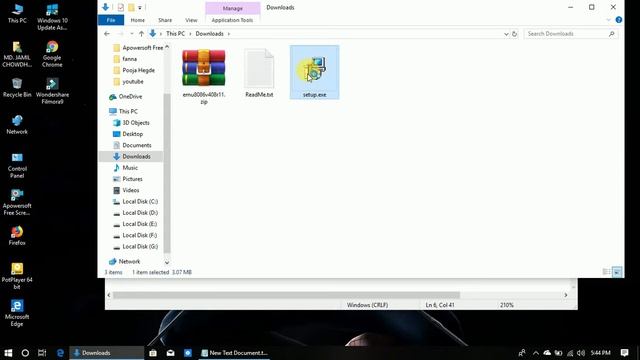Open Task View on taskbar
This screenshot has height=360, width=640.
[x=42, y=353]
